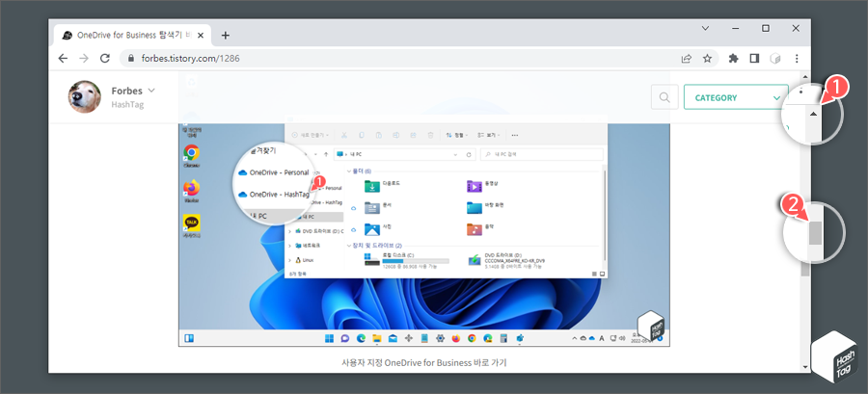
Task: Click the Settings gear on embedded taskbar
Action: coord(441,338)
